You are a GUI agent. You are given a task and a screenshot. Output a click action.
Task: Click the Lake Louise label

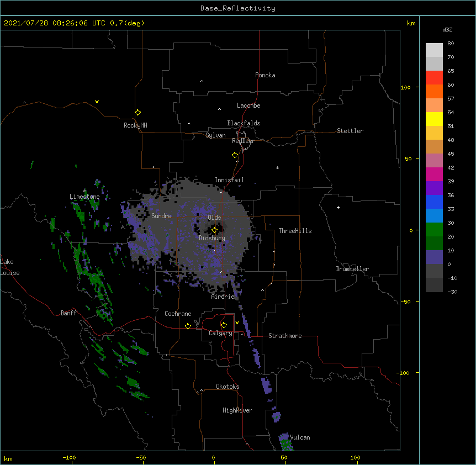pyautogui.click(x=10, y=267)
